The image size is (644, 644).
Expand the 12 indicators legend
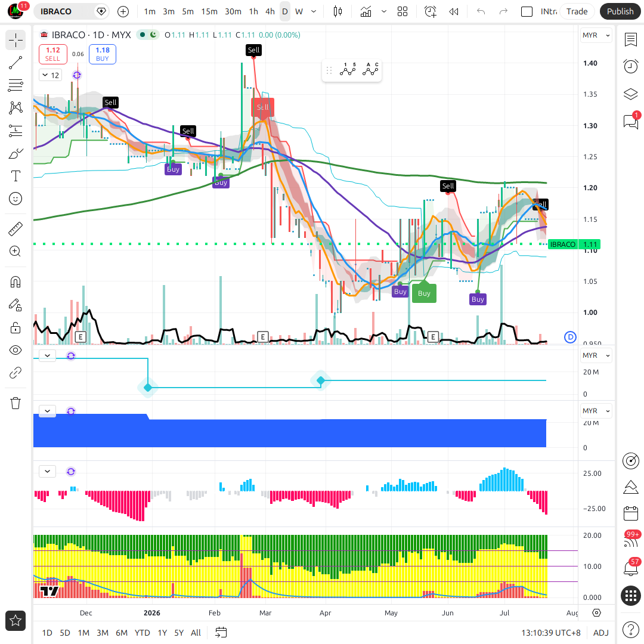51,75
